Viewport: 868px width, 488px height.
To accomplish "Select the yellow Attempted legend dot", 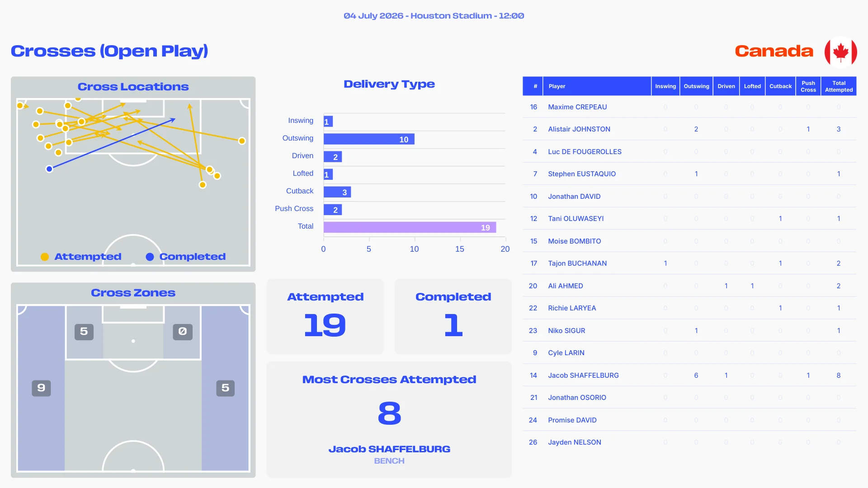I will (x=45, y=257).
